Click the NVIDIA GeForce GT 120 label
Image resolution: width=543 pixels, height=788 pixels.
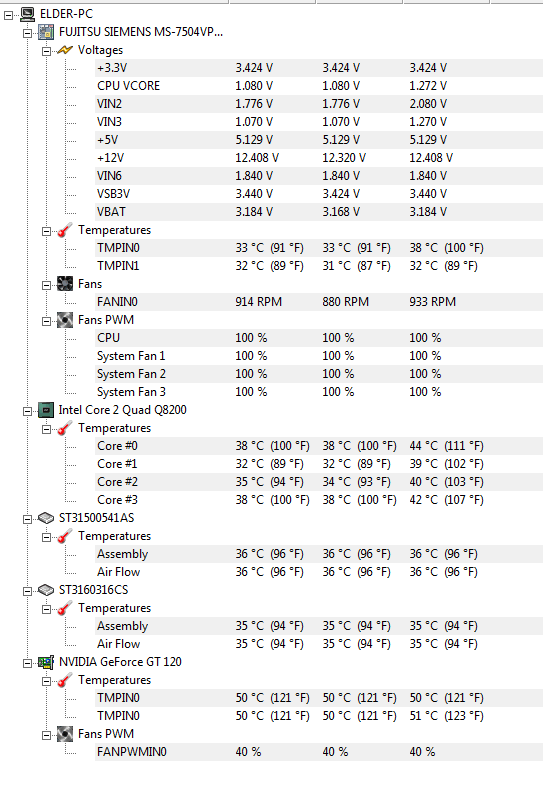click(120, 662)
